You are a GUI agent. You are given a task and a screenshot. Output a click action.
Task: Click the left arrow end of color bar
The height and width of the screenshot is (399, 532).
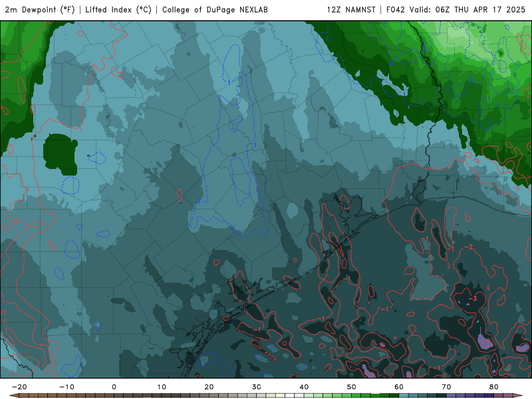tap(14, 395)
